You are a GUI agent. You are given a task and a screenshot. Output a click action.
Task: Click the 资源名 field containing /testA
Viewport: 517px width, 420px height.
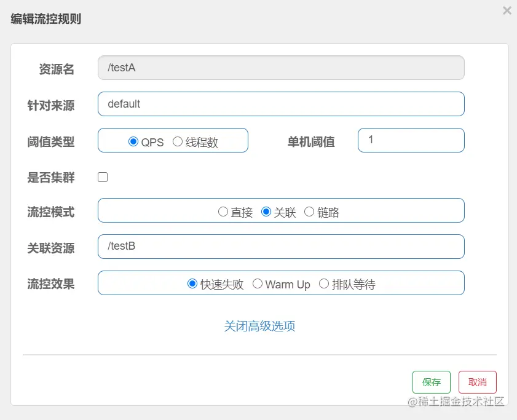click(x=281, y=68)
